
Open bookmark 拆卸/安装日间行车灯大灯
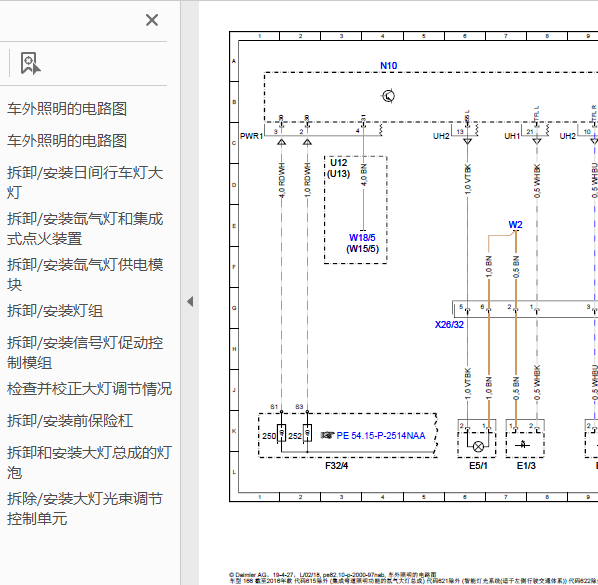coord(85,182)
